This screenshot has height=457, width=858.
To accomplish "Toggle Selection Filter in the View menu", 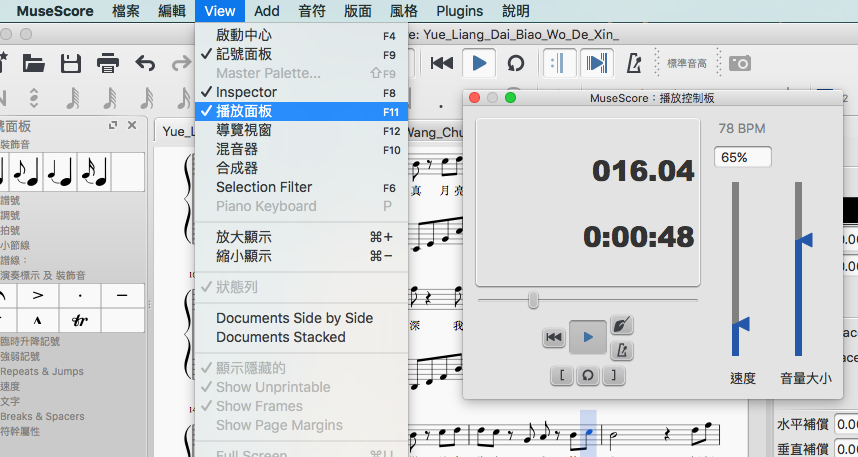I will click(302, 187).
